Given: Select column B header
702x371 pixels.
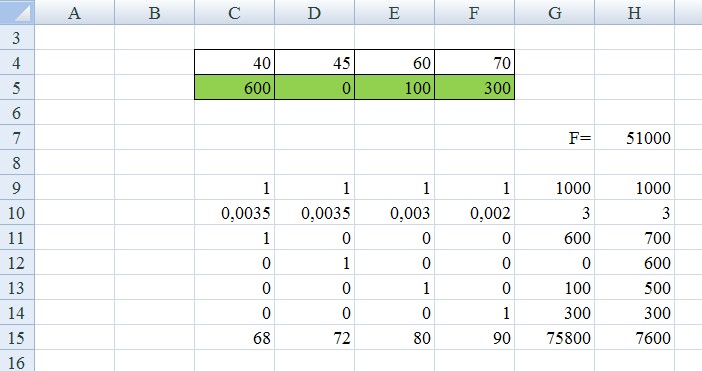Looking at the screenshot, I should pos(154,12).
